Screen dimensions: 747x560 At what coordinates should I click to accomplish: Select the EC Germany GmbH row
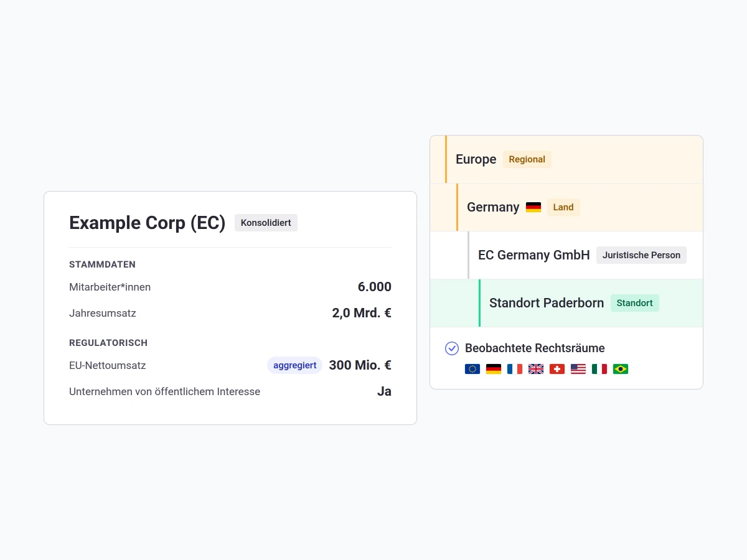[566, 255]
